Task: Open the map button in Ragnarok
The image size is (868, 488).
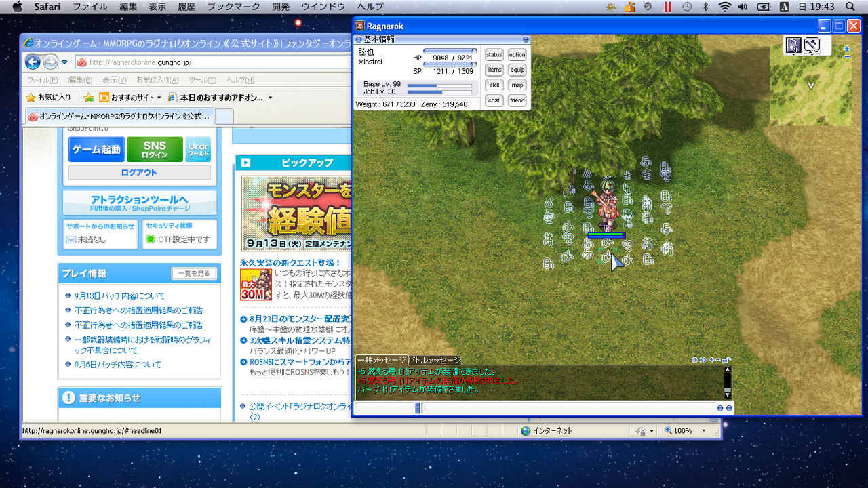Action: (517, 85)
